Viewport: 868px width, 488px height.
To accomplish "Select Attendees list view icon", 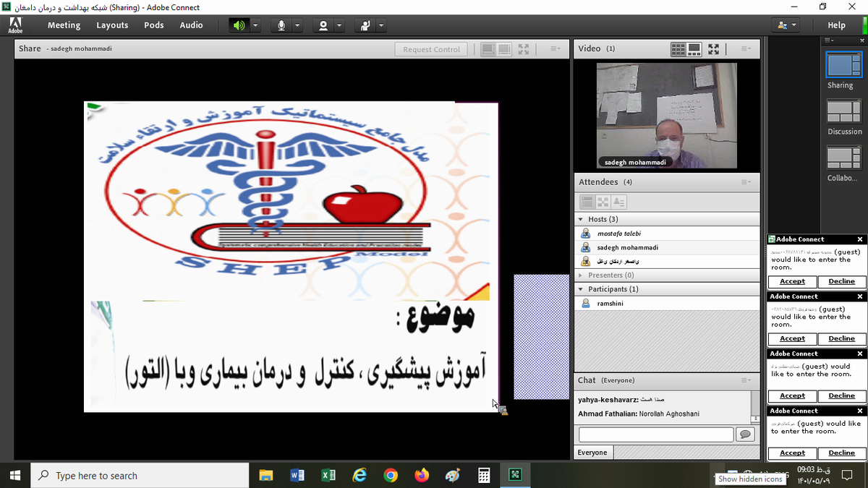I will pos(587,202).
